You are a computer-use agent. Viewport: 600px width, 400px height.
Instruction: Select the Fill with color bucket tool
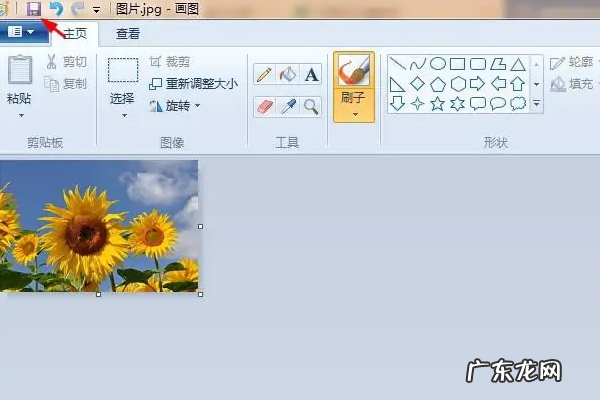pos(288,74)
